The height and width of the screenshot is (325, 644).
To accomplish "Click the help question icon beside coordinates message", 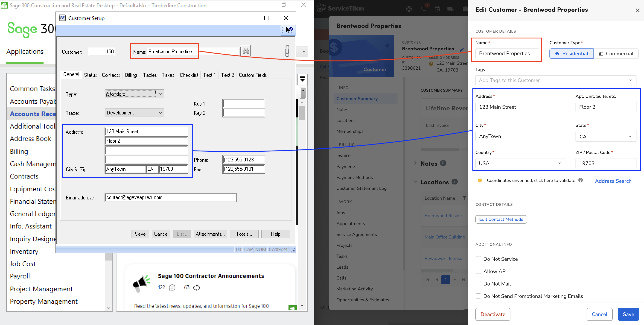I will pos(580,180).
